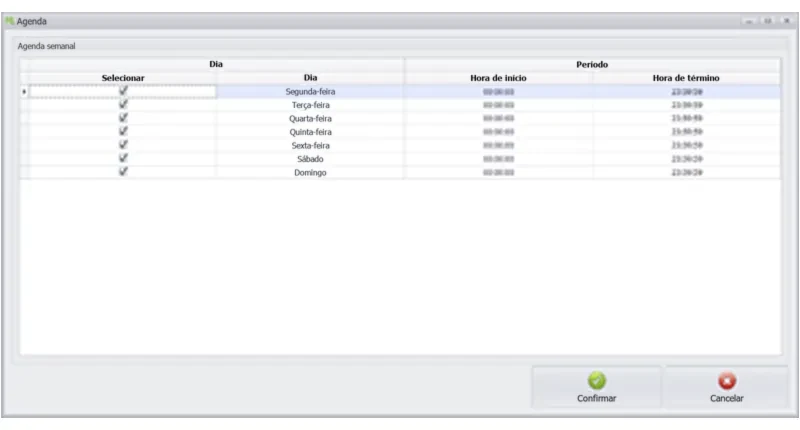Viewport: 800px width, 430px height.
Task: Minimize the Agenda window
Action: pyautogui.click(x=749, y=21)
